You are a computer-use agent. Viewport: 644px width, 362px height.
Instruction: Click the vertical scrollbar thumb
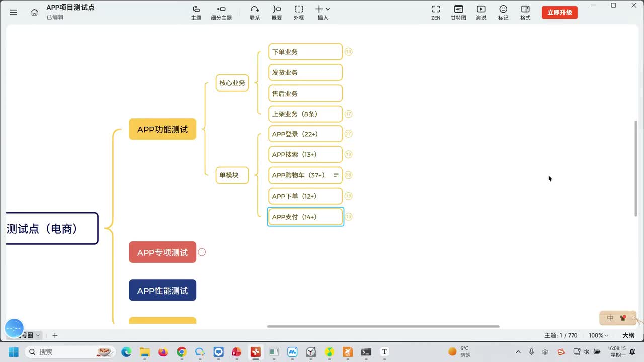tap(636, 168)
